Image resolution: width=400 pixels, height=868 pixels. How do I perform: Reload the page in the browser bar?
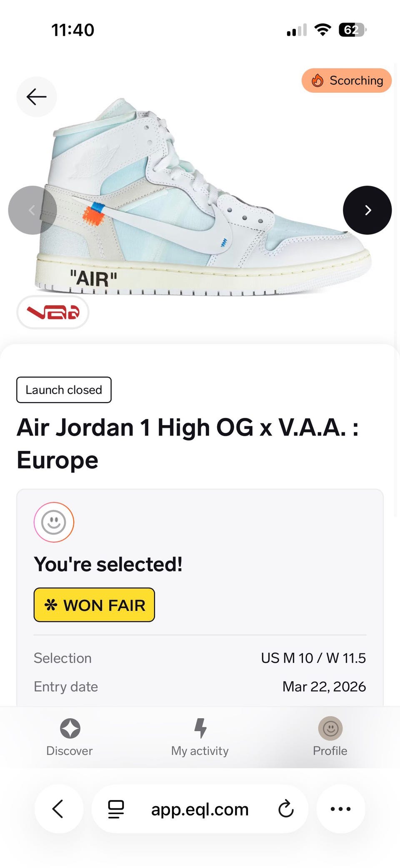286,809
